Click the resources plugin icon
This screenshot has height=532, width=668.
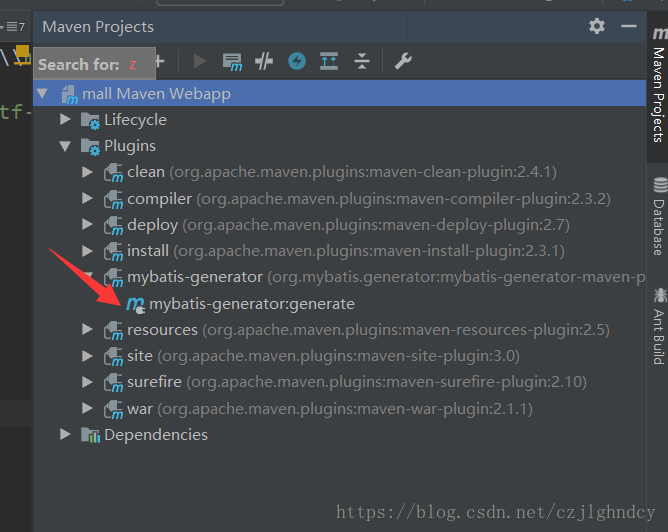(113, 331)
